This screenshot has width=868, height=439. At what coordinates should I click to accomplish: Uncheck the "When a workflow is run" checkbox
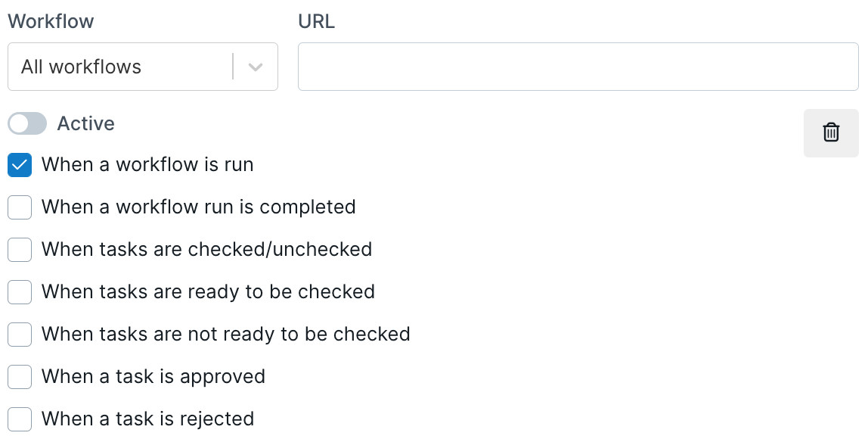pyautogui.click(x=20, y=165)
